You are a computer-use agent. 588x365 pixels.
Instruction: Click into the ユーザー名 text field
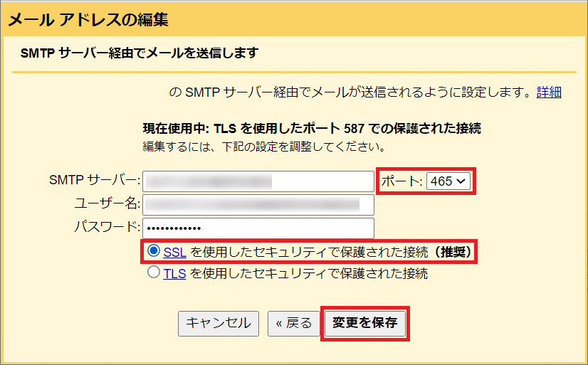pos(258,205)
